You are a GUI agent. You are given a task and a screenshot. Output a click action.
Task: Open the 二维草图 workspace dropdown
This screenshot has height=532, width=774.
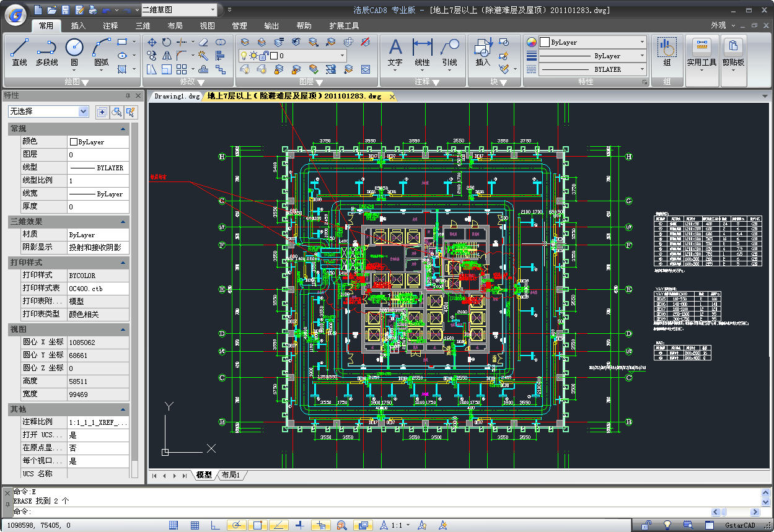pyautogui.click(x=180, y=10)
